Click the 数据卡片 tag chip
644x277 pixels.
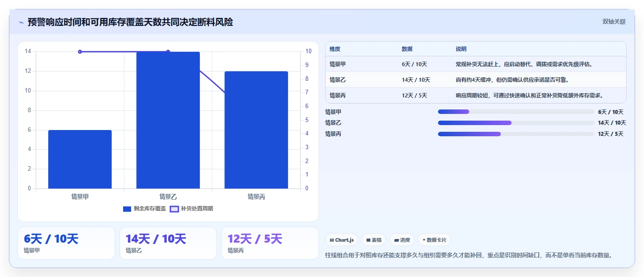[x=434, y=240]
